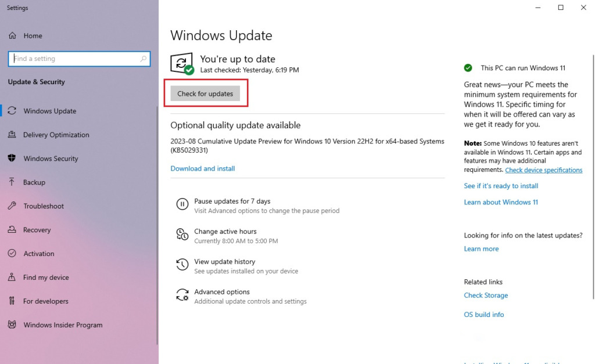Image resolution: width=595 pixels, height=364 pixels.
Task: Open Check device specifications link
Action: click(x=543, y=170)
